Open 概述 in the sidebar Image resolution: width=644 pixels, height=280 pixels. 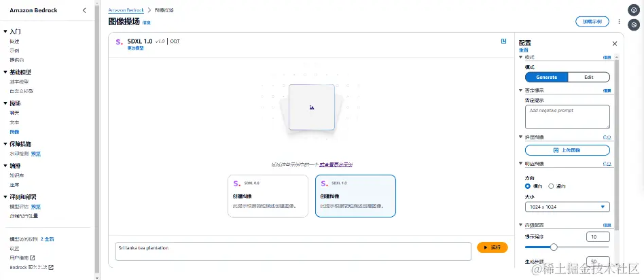[14, 41]
